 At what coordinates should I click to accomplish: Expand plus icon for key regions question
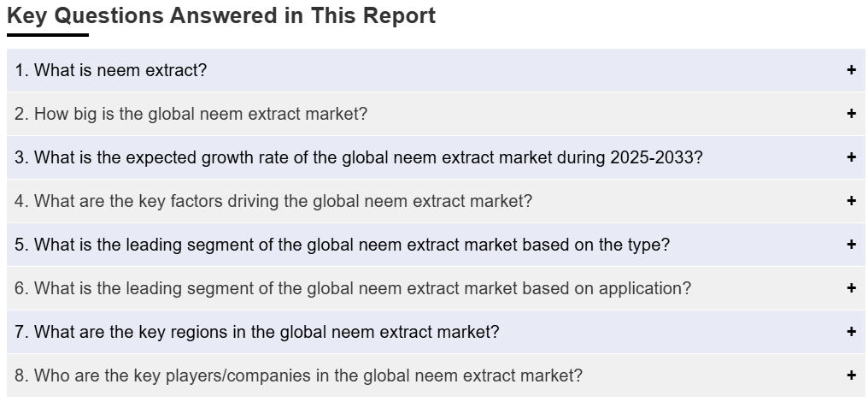point(851,332)
